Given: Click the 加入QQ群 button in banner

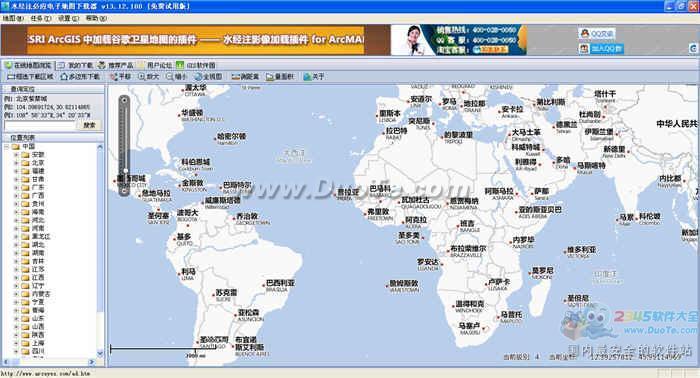Looking at the screenshot, I should 601,48.
